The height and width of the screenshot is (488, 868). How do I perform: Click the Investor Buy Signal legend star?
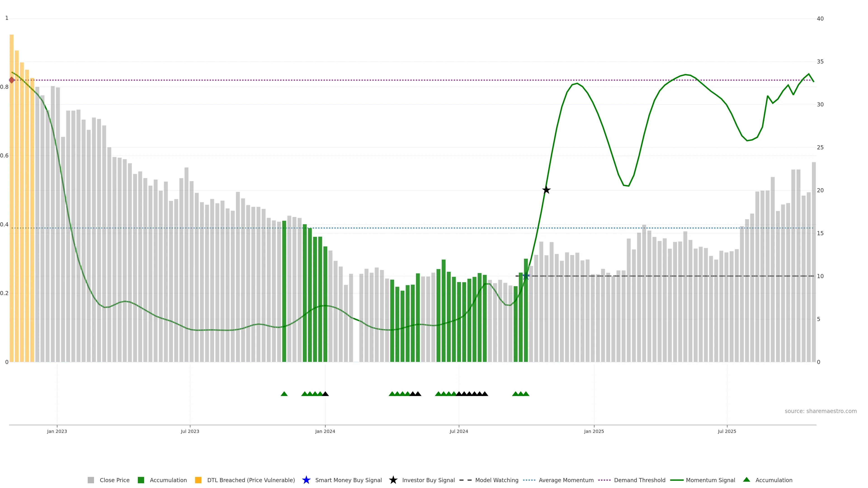click(393, 480)
